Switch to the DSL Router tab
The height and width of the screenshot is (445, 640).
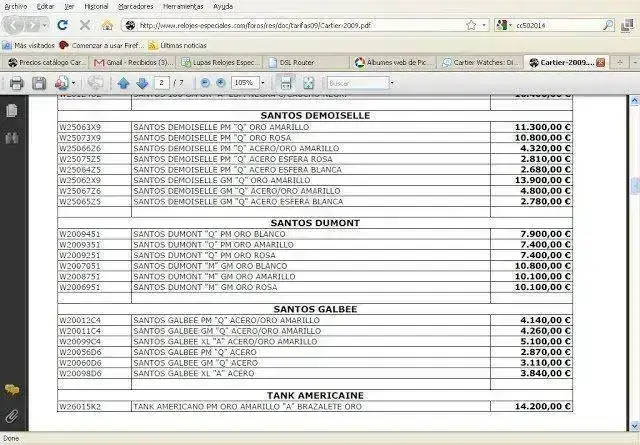[x=297, y=62]
